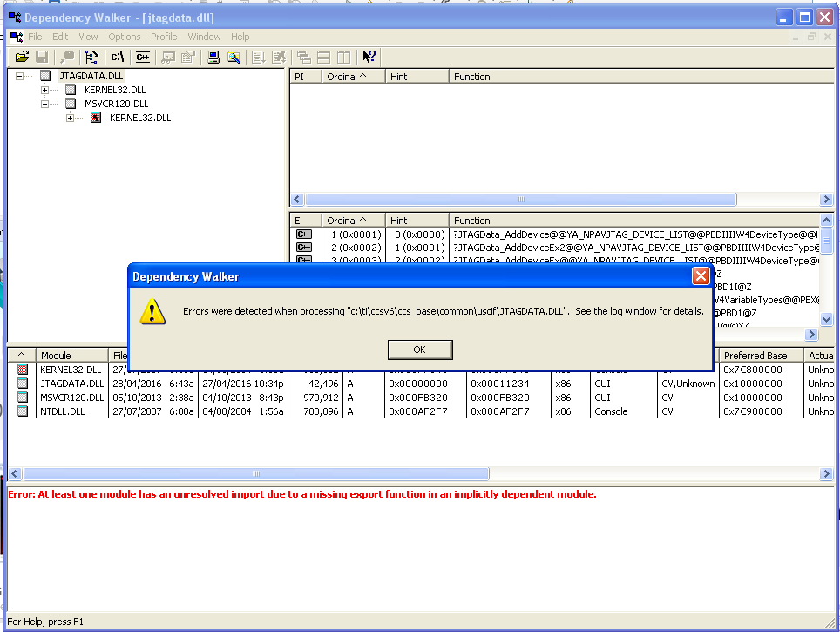Screen dimensions: 840x632
Task: Toggle the Full Paths c:\ toolbar icon
Action: point(118,57)
